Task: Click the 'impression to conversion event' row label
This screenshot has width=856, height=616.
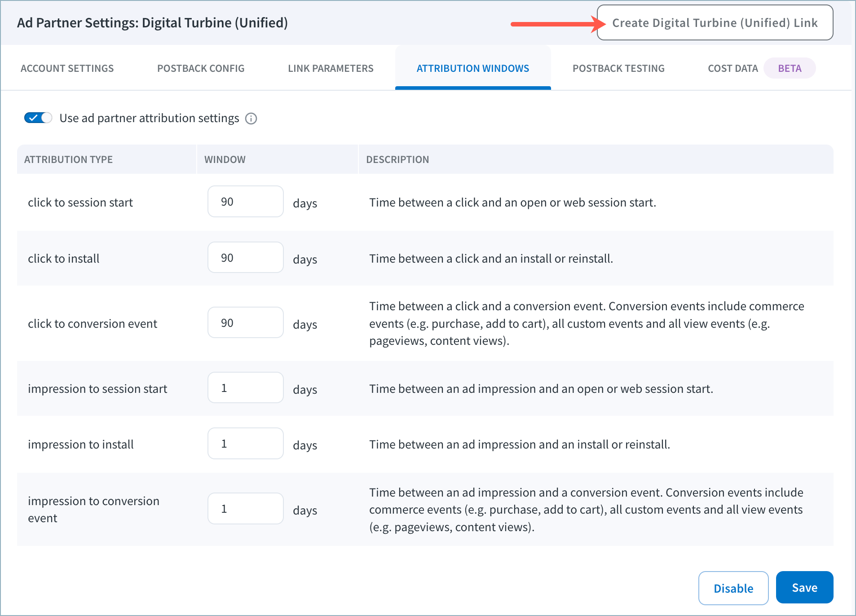Action: point(93,510)
